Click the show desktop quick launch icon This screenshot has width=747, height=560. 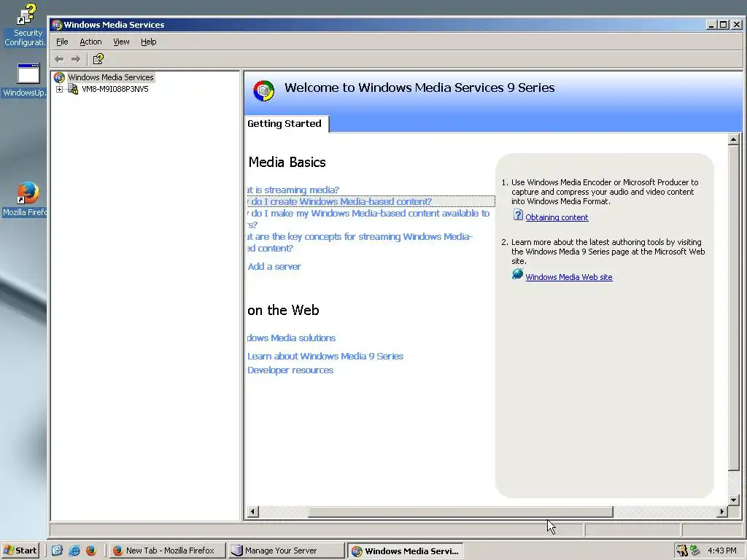click(x=57, y=551)
